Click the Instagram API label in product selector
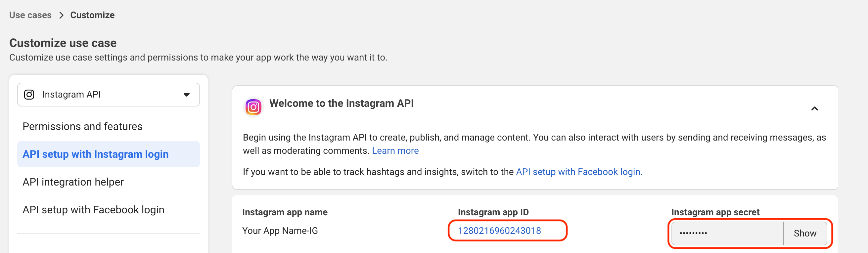The height and width of the screenshot is (253, 868). click(71, 95)
